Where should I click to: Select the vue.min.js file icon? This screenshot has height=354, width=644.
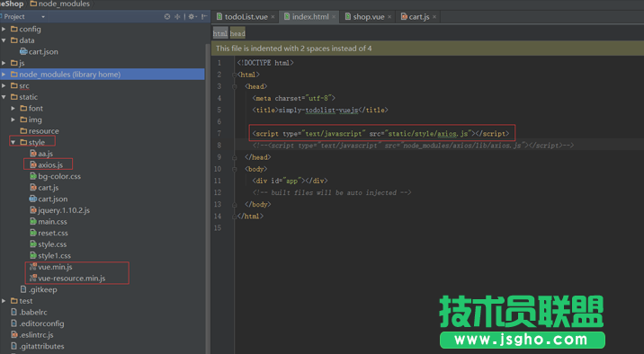pyautogui.click(x=33, y=267)
